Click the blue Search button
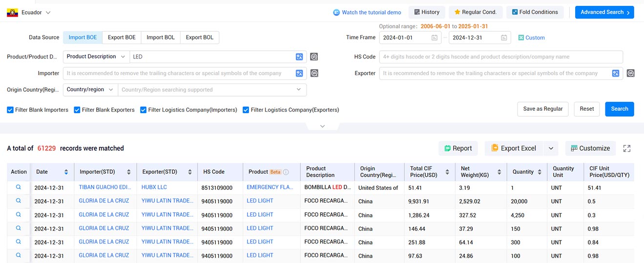 coord(620,109)
